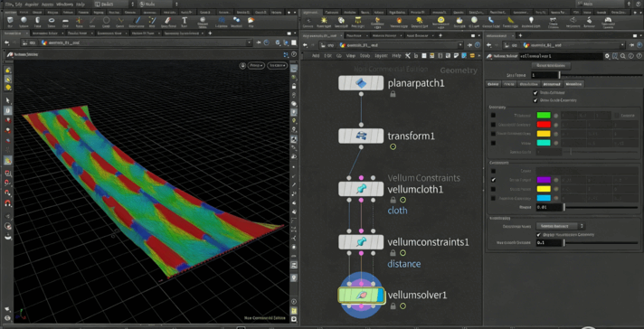644x329 pixels.
Task: Click the search magnifier in parameter pane
Action: click(622, 56)
